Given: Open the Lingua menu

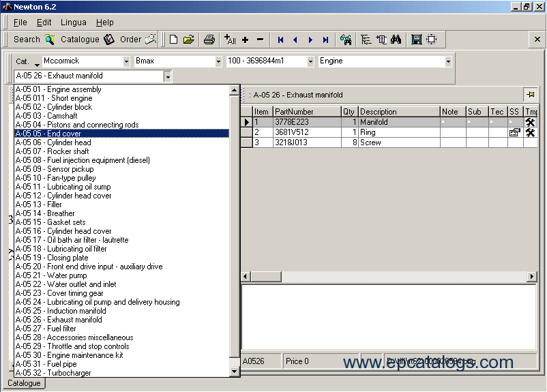Looking at the screenshot, I should (x=73, y=22).
